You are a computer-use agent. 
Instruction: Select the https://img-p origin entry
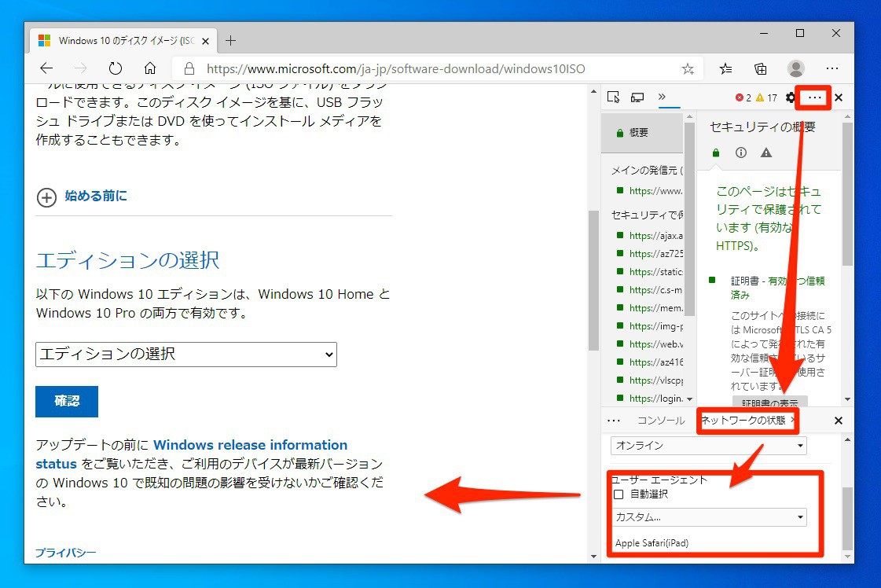click(649, 326)
